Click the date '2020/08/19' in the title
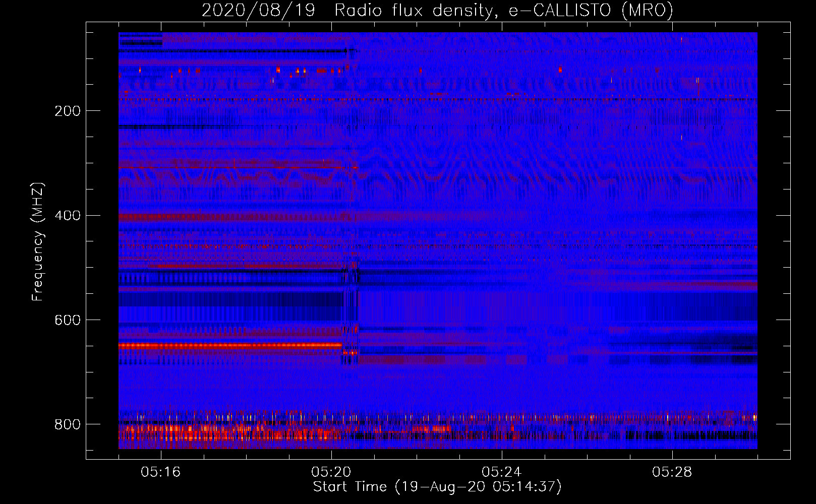Screen dimensions: 816x504 [258, 11]
